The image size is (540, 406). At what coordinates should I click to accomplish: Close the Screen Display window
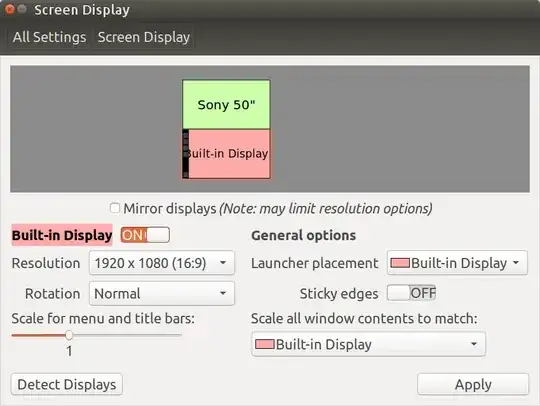[x=10, y=9]
